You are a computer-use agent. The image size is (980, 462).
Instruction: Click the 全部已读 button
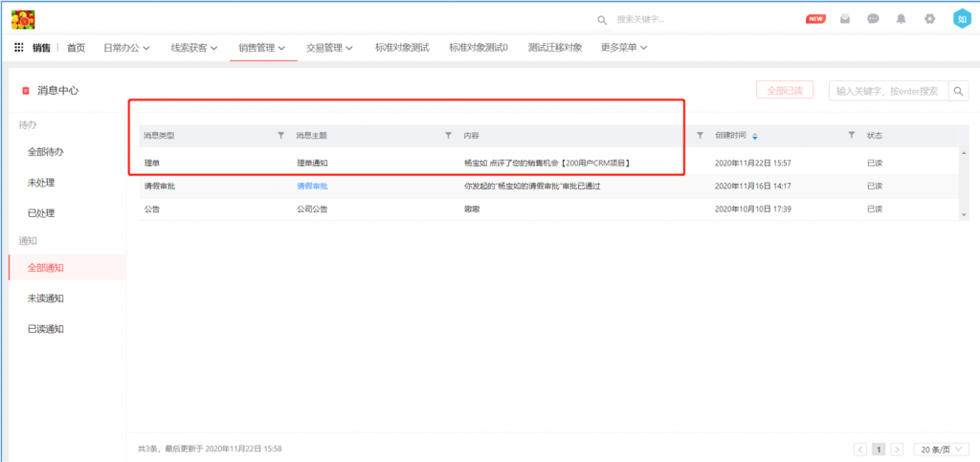(x=785, y=90)
